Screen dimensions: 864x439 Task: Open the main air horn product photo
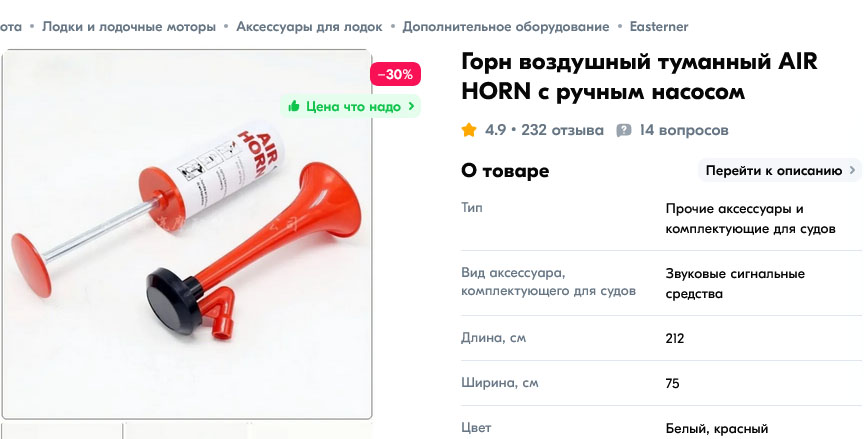click(187, 234)
